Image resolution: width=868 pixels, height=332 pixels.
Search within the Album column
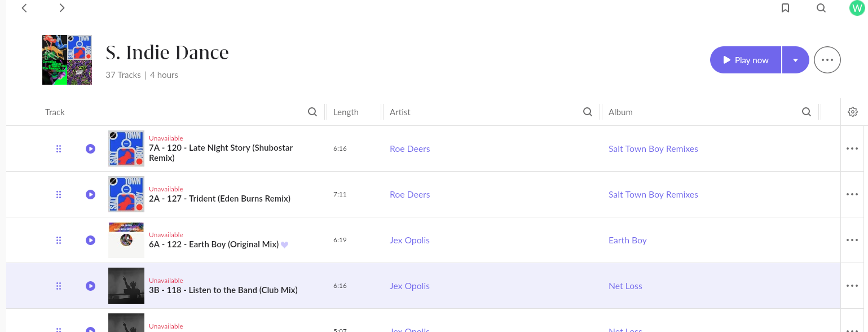807,112
